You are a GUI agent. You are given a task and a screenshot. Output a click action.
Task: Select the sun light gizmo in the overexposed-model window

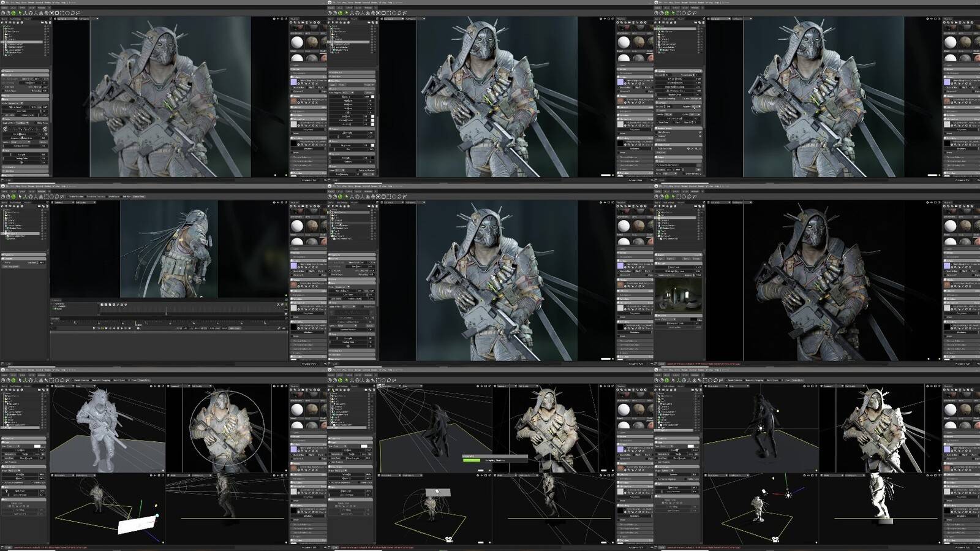pos(760,428)
